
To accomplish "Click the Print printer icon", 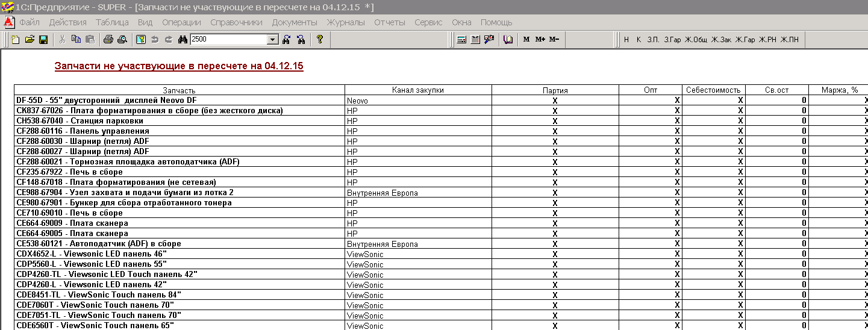I will (x=108, y=40).
